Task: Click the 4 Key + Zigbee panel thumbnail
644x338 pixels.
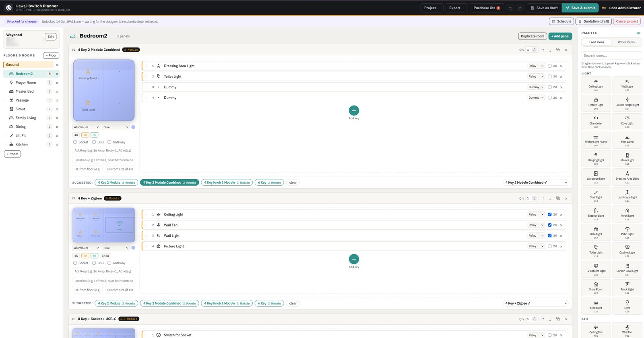Action: click(104, 225)
